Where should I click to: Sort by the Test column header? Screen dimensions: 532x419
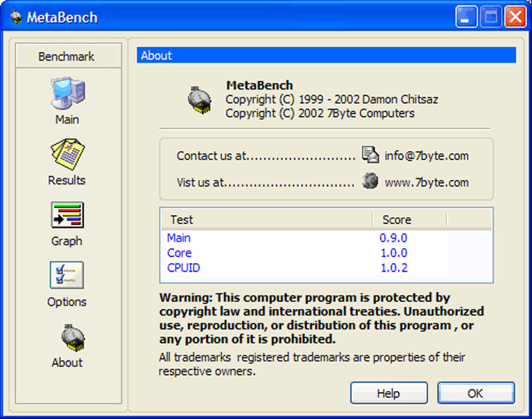(x=267, y=219)
